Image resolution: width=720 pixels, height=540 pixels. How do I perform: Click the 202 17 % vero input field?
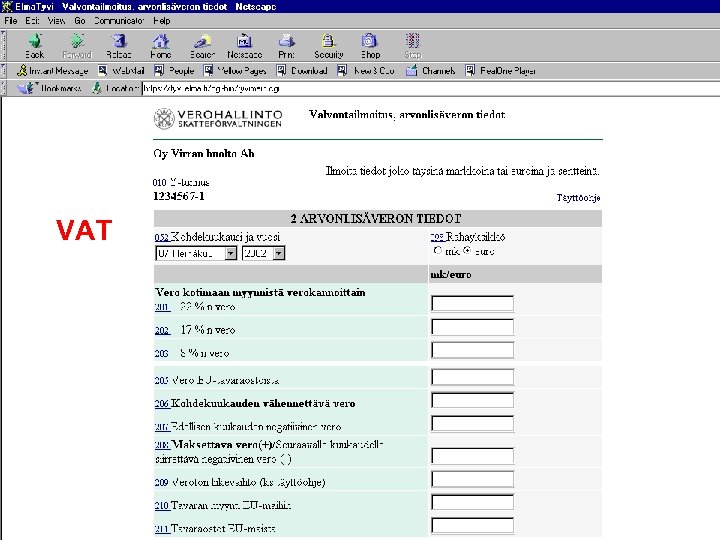point(472,327)
